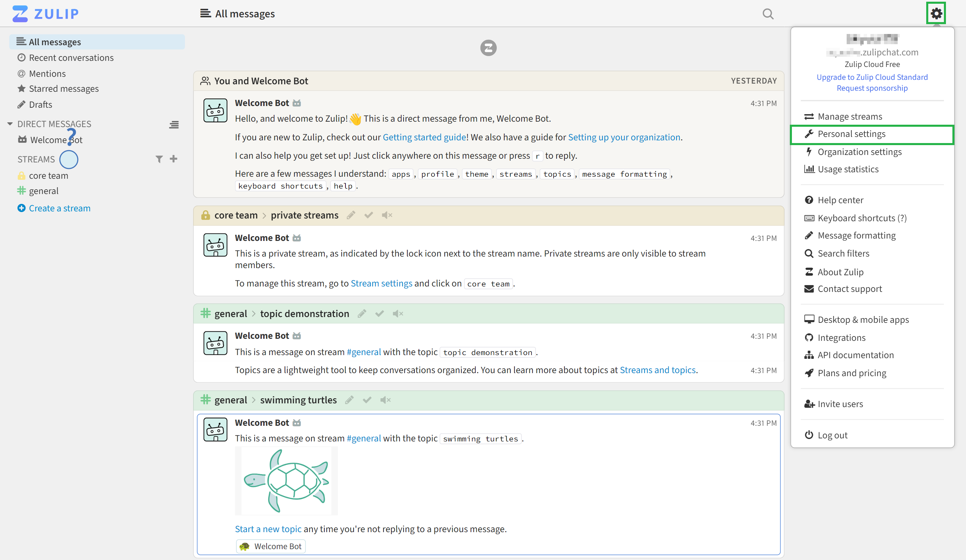The image size is (966, 560).
Task: Click the Zulip logo
Action: tap(45, 13)
